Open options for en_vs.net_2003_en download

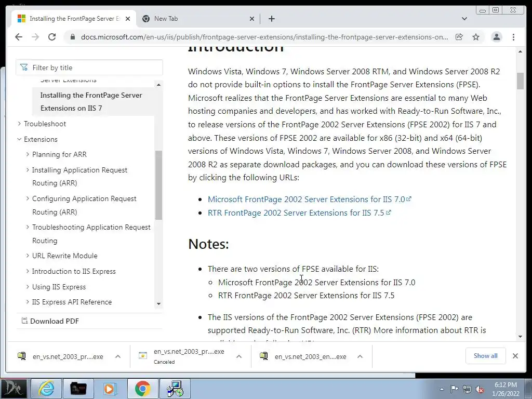360,356
